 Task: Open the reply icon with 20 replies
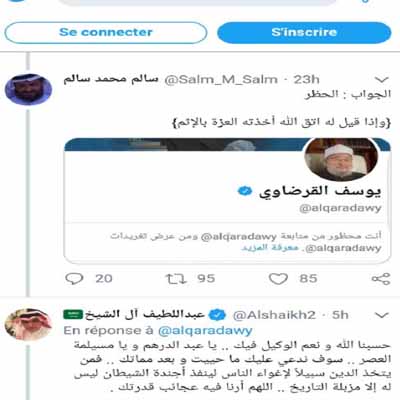[74, 279]
